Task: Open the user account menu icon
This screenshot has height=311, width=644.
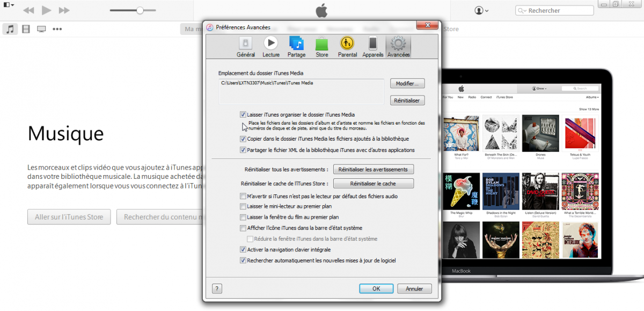Action: click(481, 10)
